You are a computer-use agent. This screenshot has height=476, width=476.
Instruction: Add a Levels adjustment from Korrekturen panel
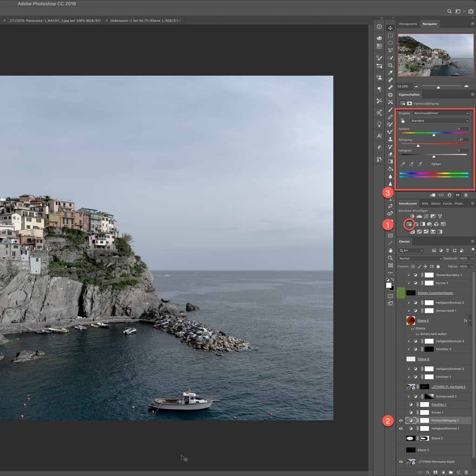click(419, 216)
